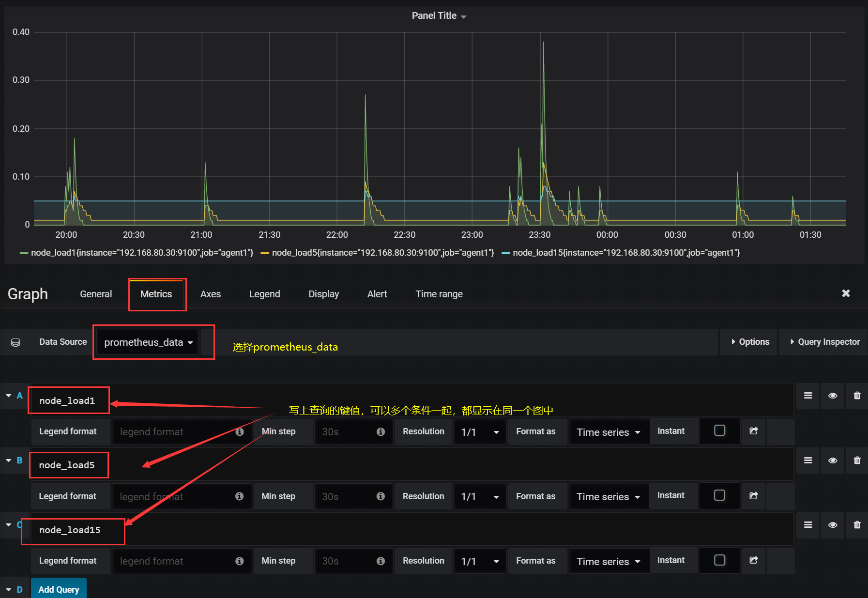Open the Query Inspector

(824, 342)
